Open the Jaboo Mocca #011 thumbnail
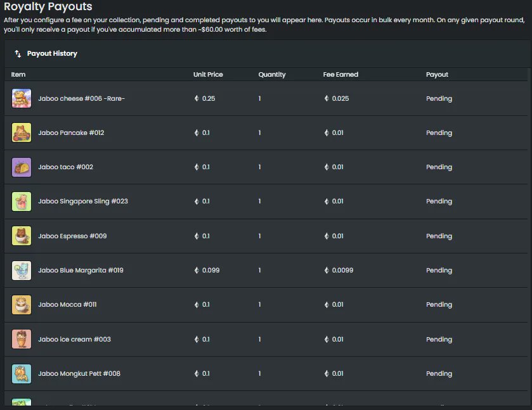Image resolution: width=532 pixels, height=410 pixels. 22,305
